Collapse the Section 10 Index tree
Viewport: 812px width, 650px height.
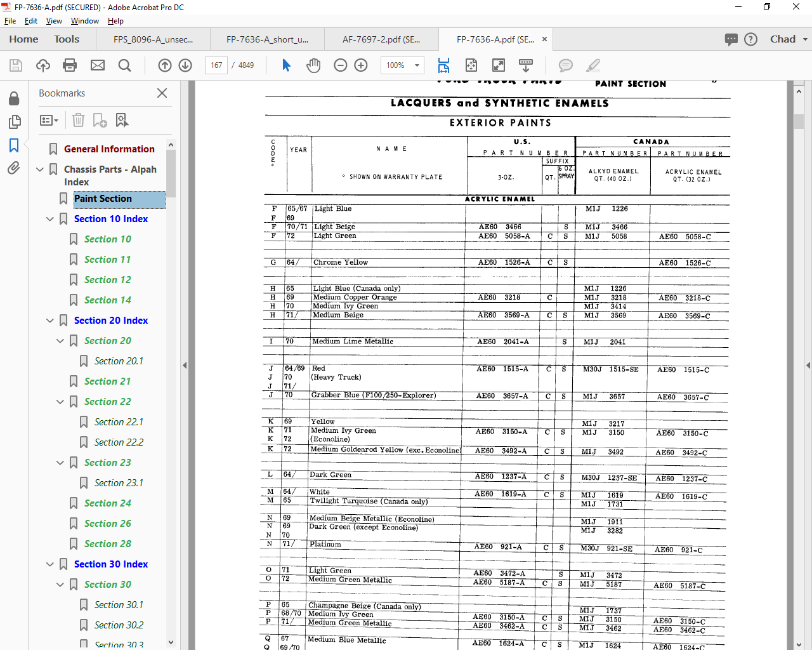[50, 219]
